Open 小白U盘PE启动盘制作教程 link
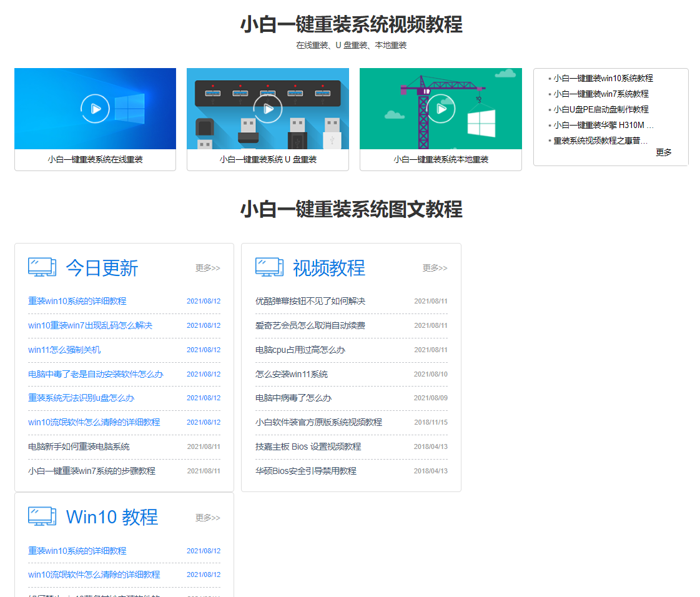Viewport: 700px width, 597px height. click(x=601, y=109)
